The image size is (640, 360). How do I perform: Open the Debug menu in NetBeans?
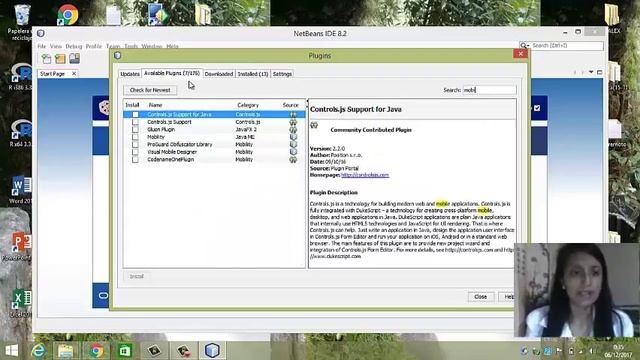[74, 46]
